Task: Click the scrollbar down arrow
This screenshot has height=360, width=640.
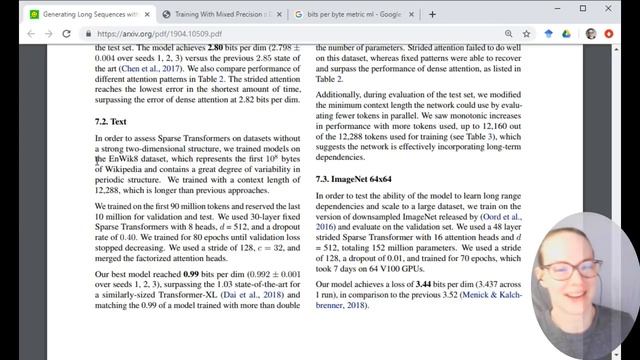Action: pos(616,355)
